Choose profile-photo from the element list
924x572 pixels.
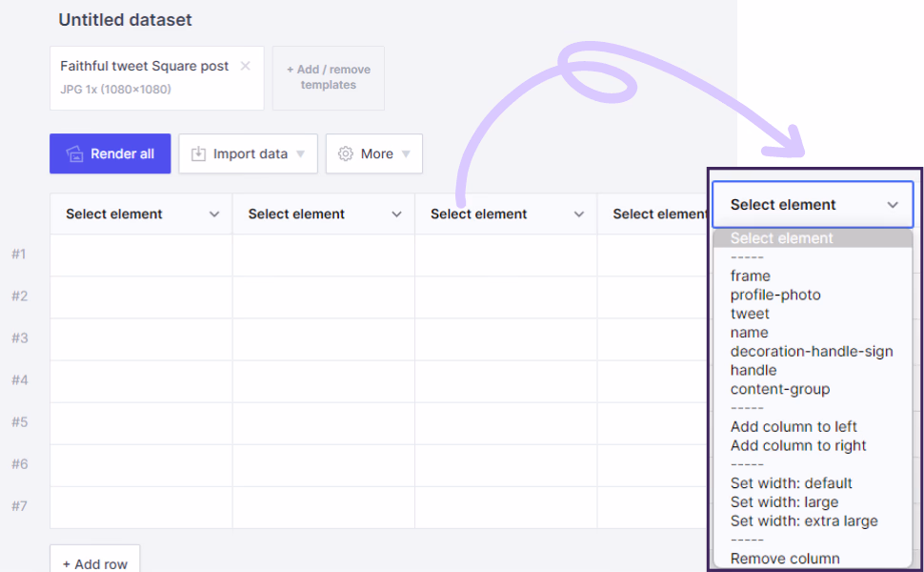[x=774, y=295]
